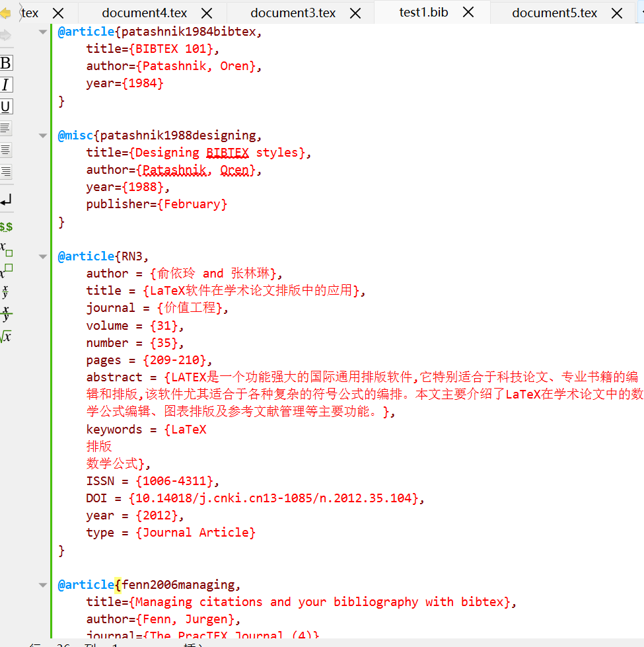Screen dimensions: 644x647
Task: Collapse the RN3 article entry fold
Action: pyautogui.click(x=43, y=256)
